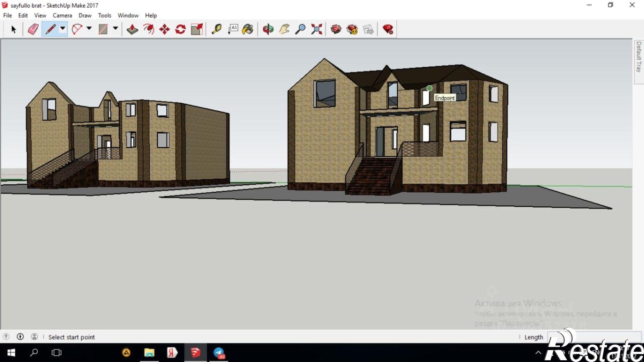The height and width of the screenshot is (362, 644).
Task: Toggle the geo-location icon in status bar
Action: click(x=6, y=337)
